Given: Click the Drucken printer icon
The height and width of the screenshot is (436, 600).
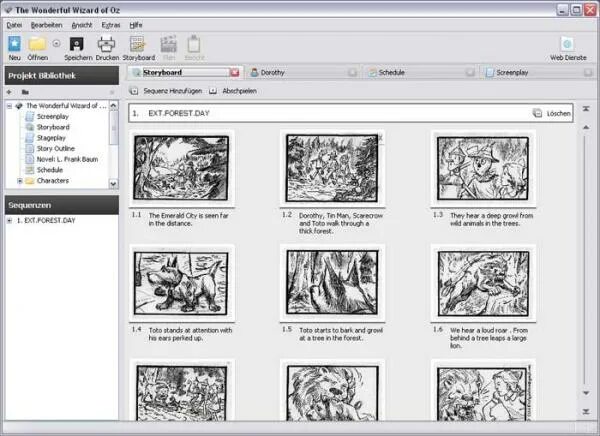Looking at the screenshot, I should point(106,44).
